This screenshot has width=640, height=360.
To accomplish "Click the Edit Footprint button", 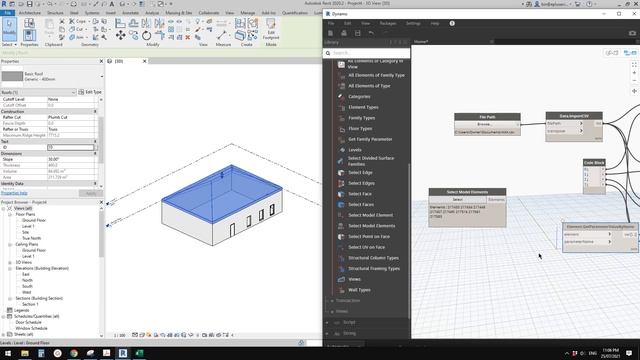I will click(x=271, y=29).
